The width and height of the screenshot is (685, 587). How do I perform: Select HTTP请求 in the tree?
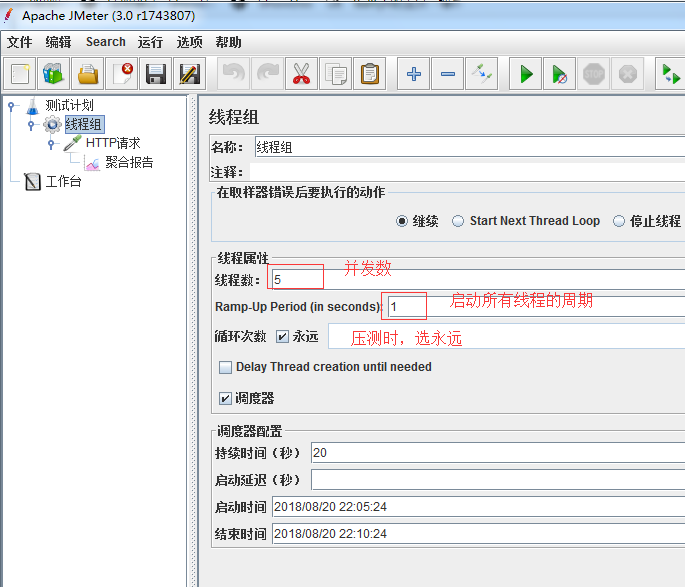click(x=113, y=143)
